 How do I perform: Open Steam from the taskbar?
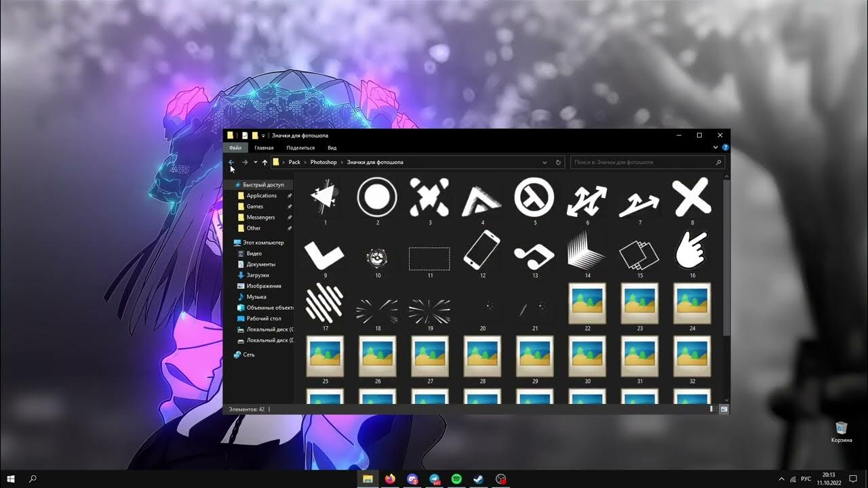point(479,479)
